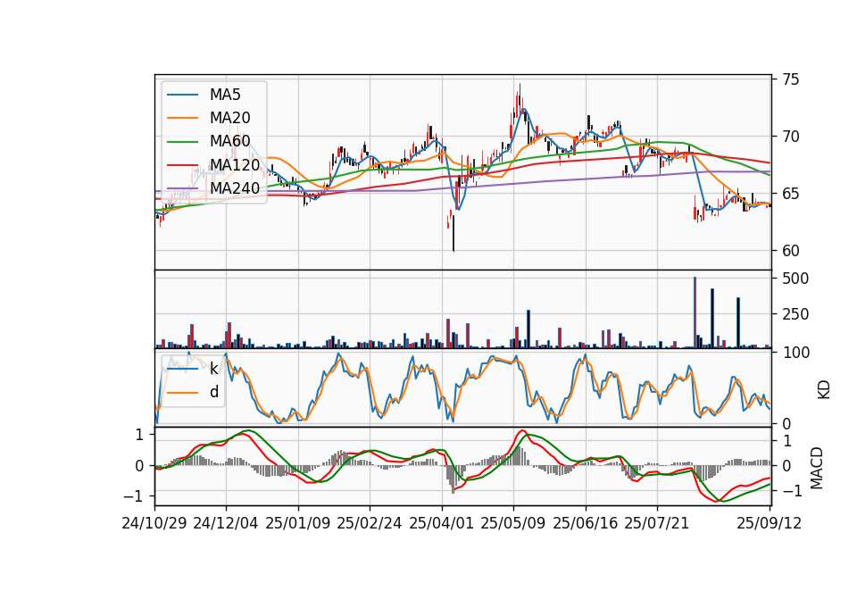
Task: Select the 65 price axis tick
Action: pyautogui.click(x=790, y=194)
